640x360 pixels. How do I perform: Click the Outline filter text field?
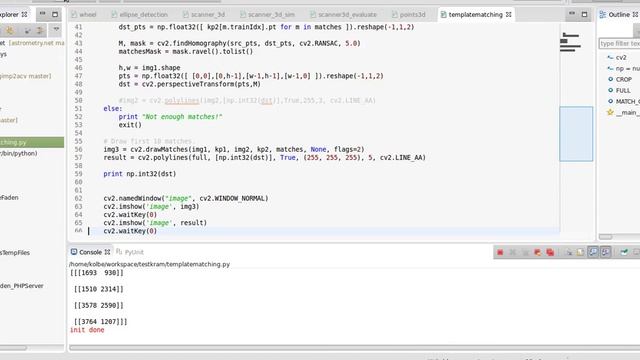[x=620, y=43]
